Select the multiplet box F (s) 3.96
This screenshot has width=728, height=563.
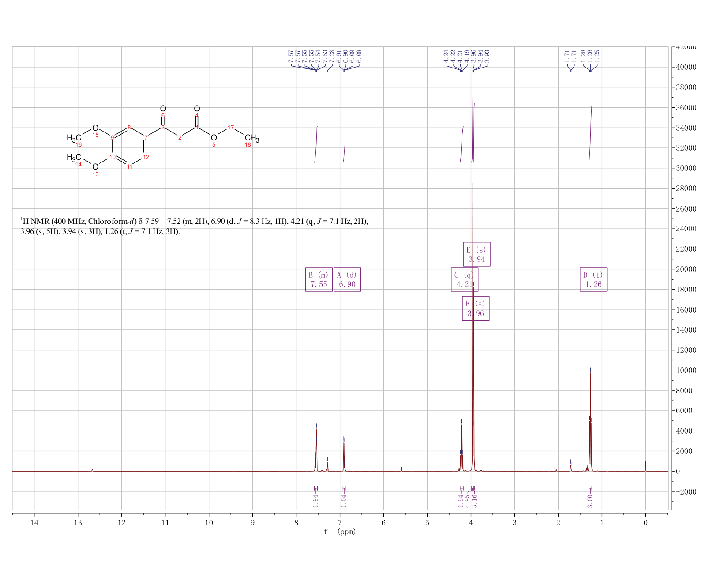[x=476, y=308]
